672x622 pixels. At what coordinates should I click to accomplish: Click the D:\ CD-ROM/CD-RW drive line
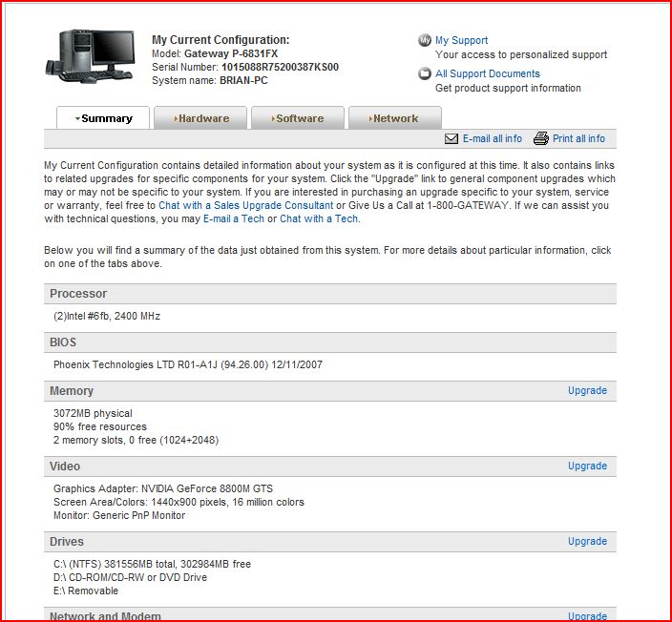130,577
